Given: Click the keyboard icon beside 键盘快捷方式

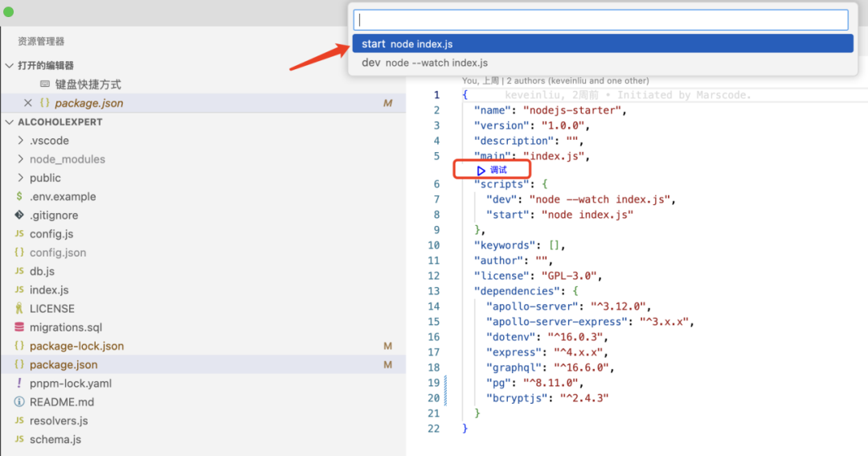Looking at the screenshot, I should (45, 84).
